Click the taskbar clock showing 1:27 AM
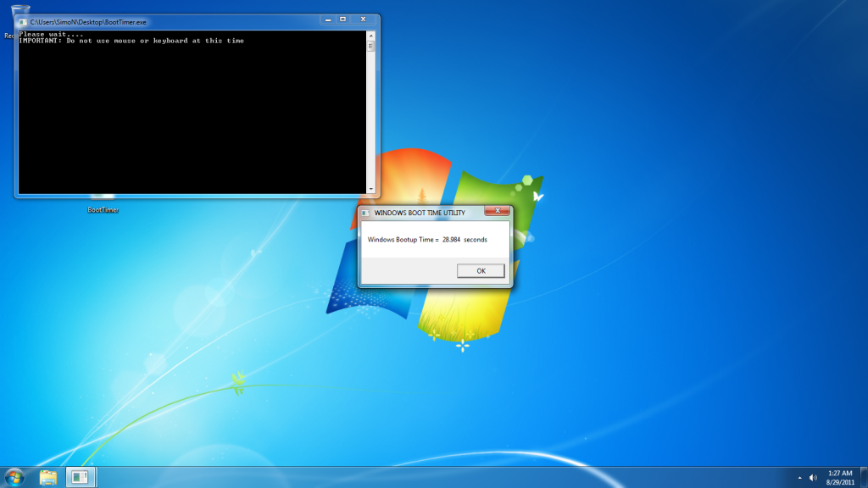This screenshot has height=488, width=868. (x=838, y=477)
